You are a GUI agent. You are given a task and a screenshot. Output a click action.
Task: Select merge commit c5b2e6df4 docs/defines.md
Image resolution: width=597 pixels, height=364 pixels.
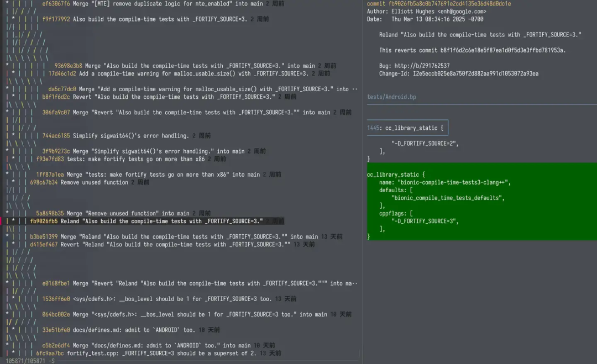159,345
